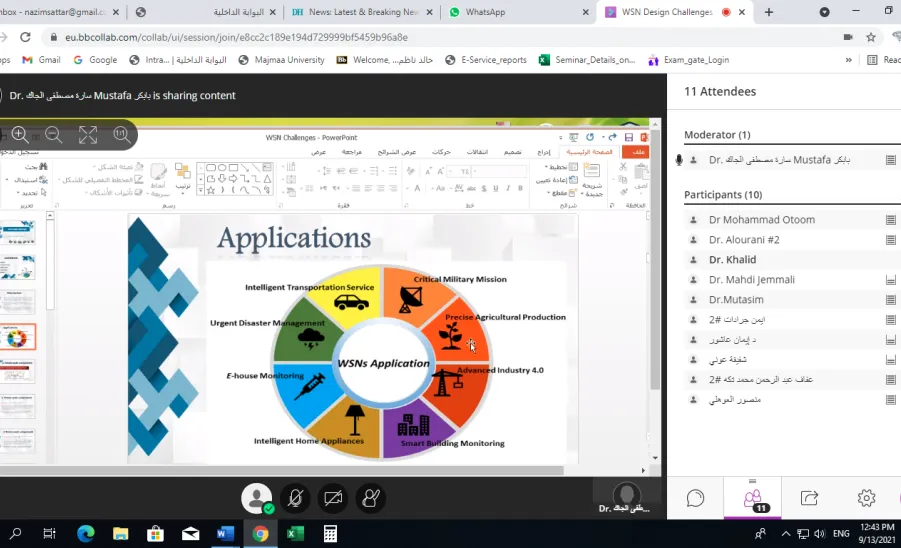
Task: Show hidden system tray icons
Action: 786,534
